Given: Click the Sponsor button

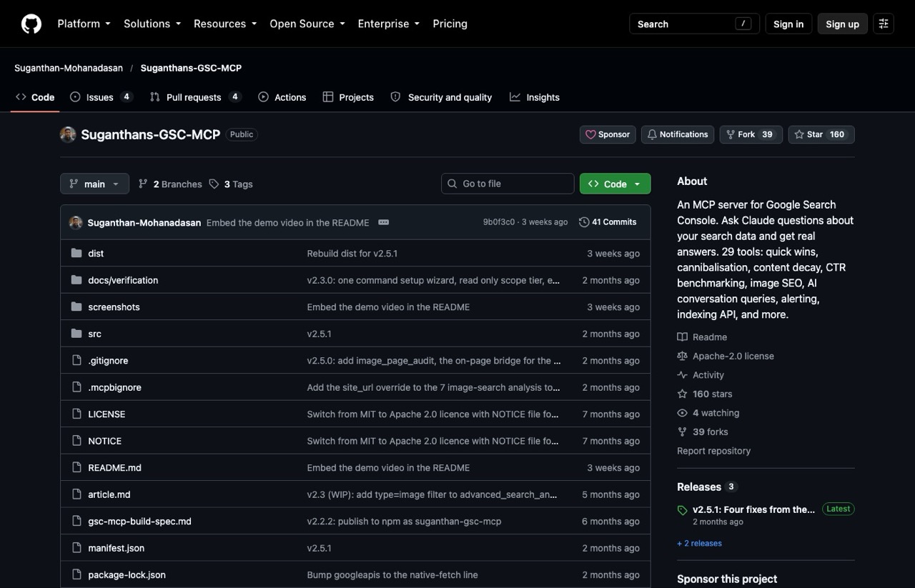Looking at the screenshot, I should (x=608, y=134).
